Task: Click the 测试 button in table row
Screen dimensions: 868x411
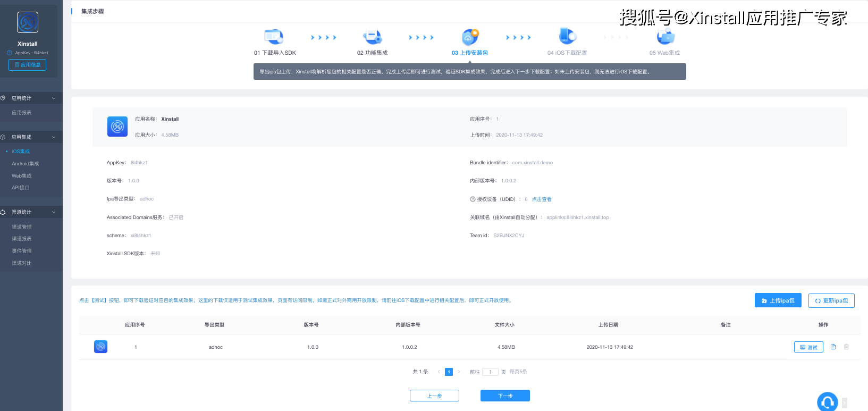Action: coord(808,347)
